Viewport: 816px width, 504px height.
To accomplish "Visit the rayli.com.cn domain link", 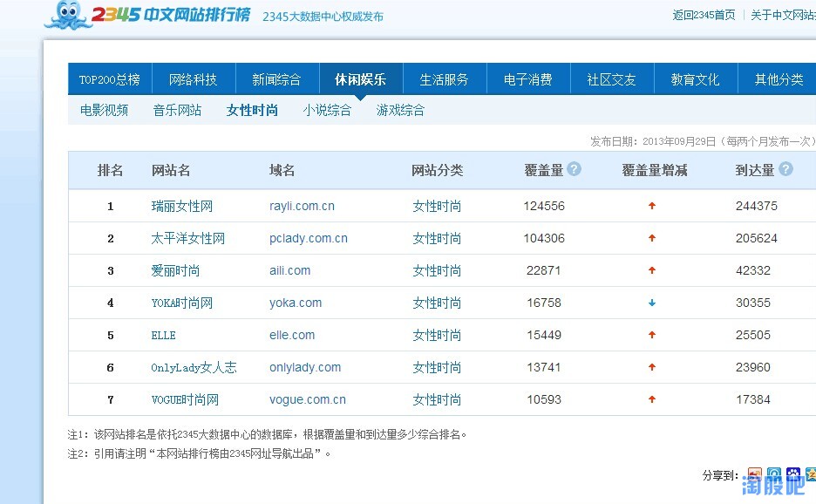I will pos(302,206).
